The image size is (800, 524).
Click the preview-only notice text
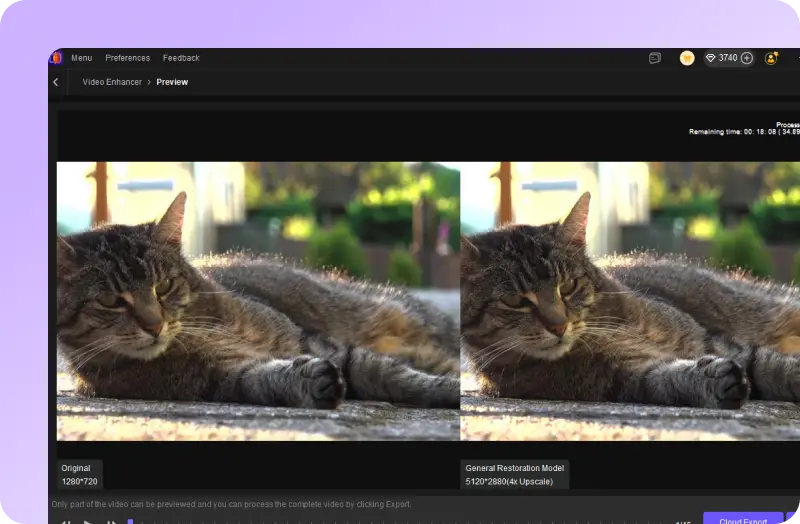pyautogui.click(x=231, y=504)
